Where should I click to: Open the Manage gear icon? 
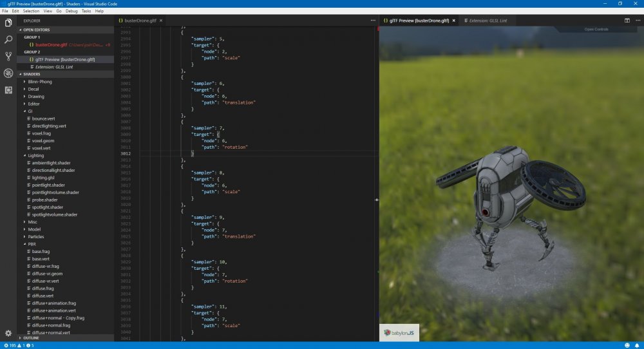tap(8, 333)
